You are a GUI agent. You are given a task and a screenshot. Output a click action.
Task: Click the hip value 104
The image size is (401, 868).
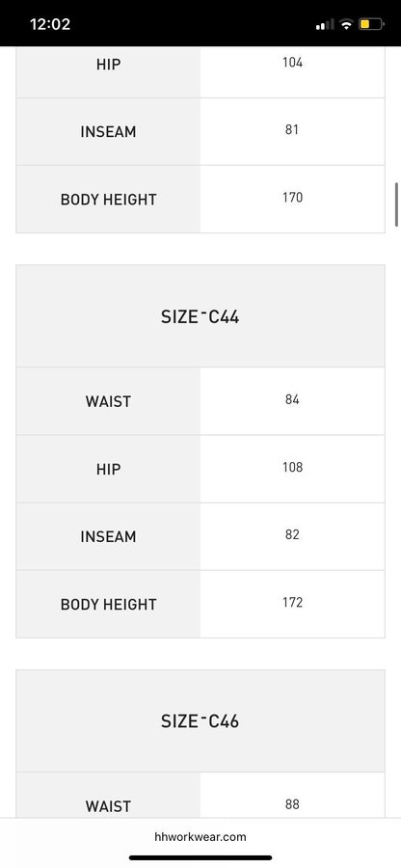pos(292,62)
